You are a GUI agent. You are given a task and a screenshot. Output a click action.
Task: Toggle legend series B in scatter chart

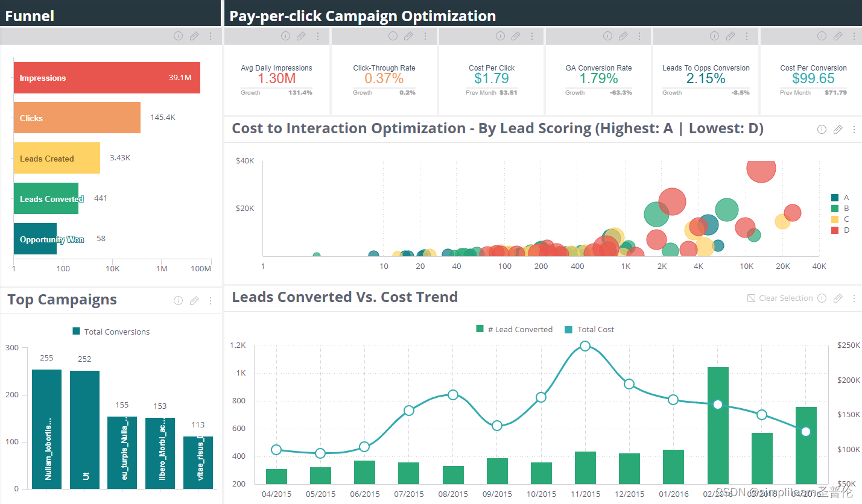click(840, 209)
